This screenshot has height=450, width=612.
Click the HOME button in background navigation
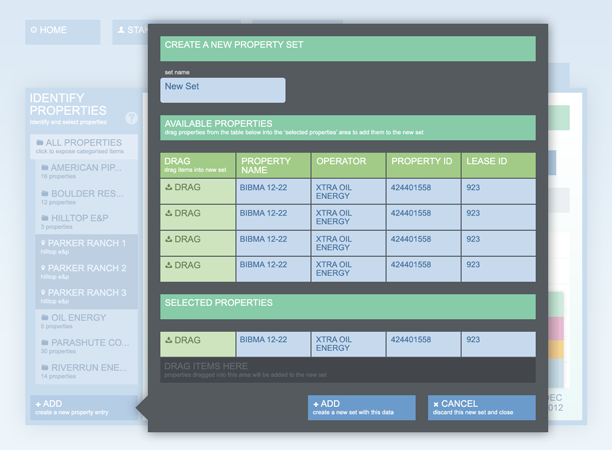[62, 32]
